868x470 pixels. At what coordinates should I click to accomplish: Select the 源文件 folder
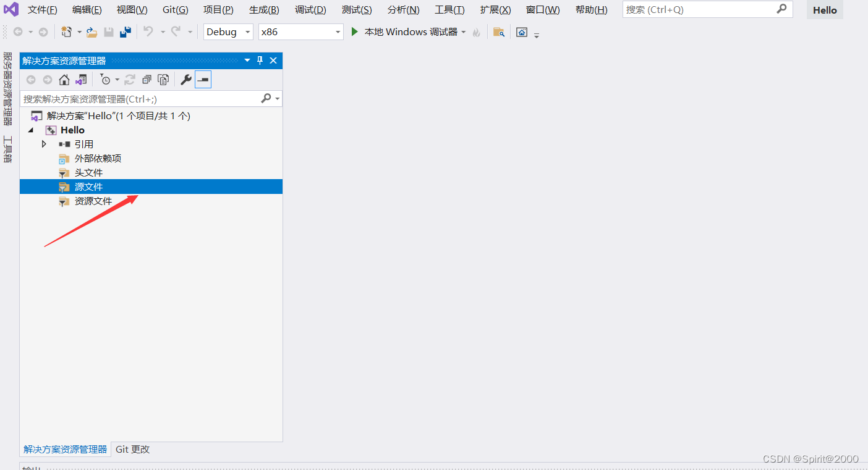[x=151, y=187]
